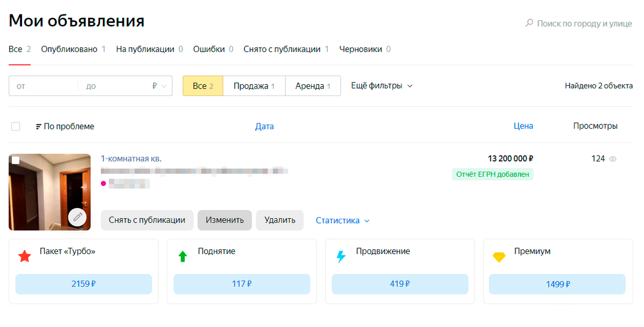644x327 pixels.
Task: Buy Продвижение for 419 ₽
Action: tap(400, 284)
